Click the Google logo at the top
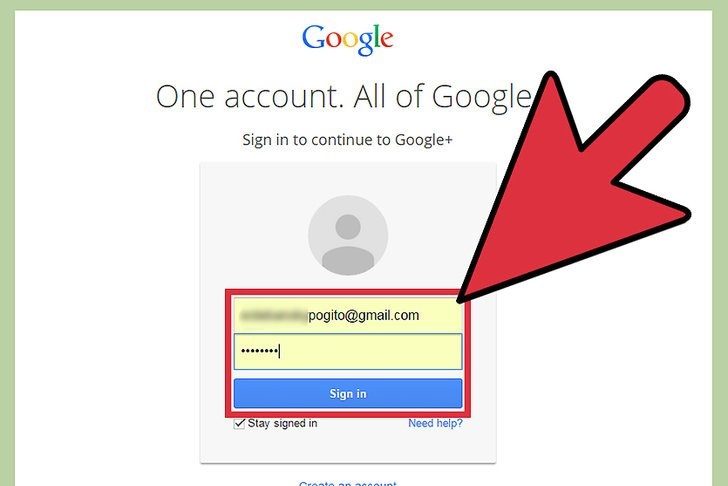Screen dimensions: 728x486 (x=347, y=40)
